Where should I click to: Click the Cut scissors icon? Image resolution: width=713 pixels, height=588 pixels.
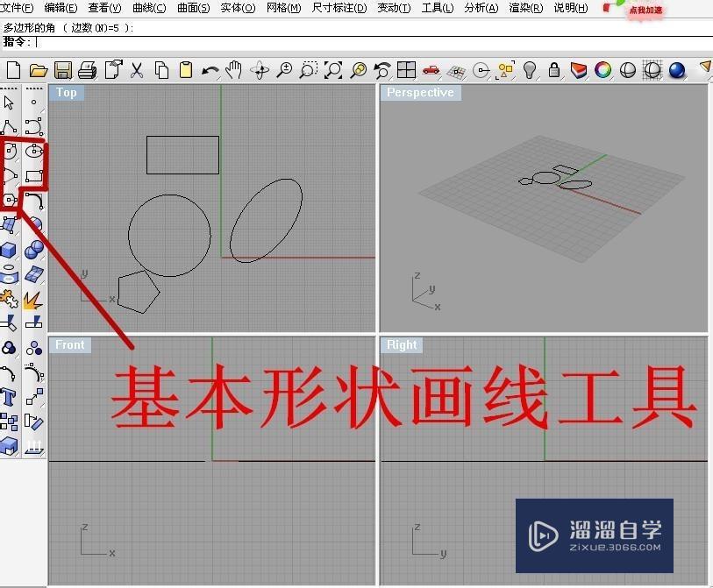tap(137, 70)
